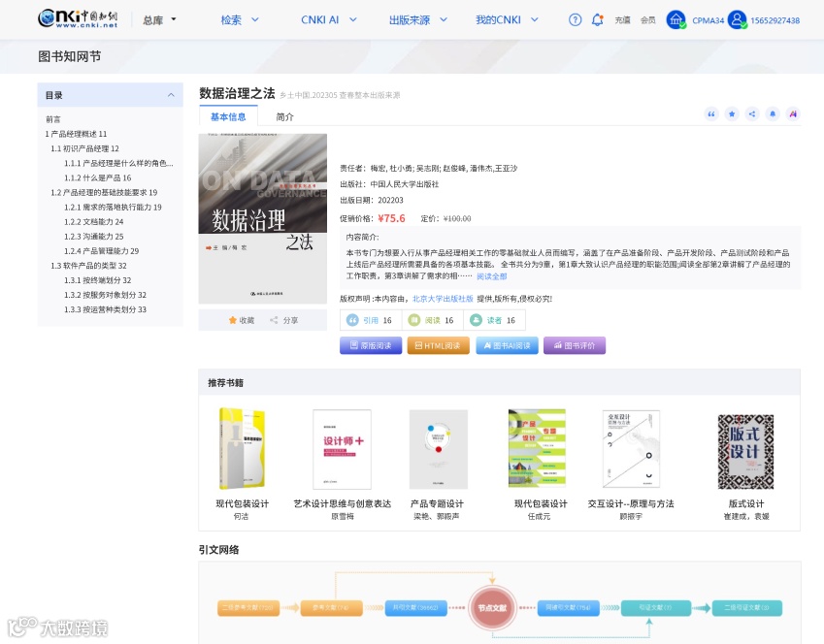Open section 1.3.1 按终端划分 32
The width and height of the screenshot is (824, 644).
pyautogui.click(x=98, y=280)
